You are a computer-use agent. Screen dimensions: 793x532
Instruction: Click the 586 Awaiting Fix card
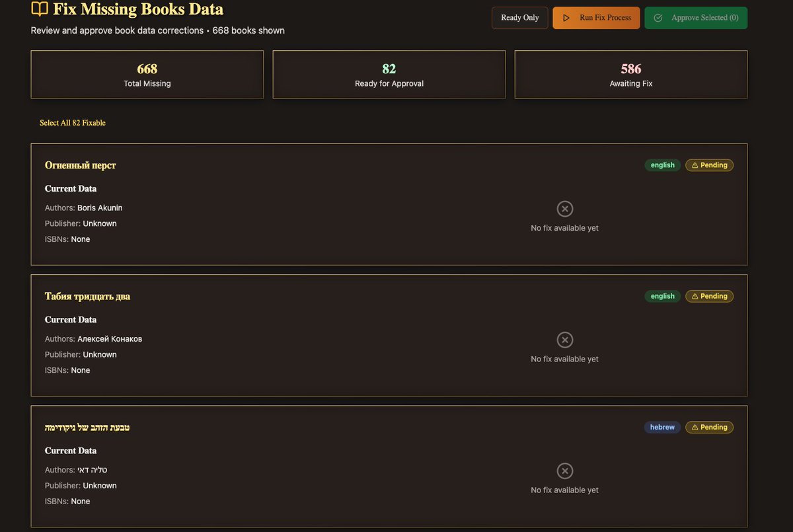[x=631, y=75]
